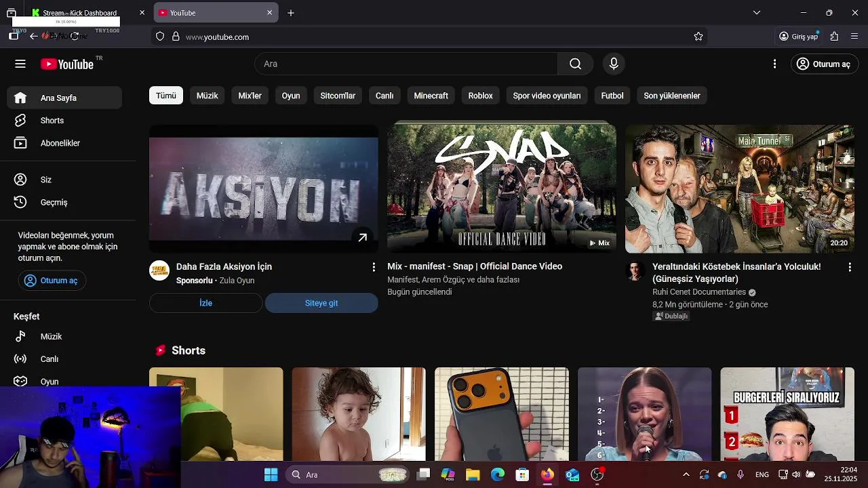Open Firefox tab overview icon

12,13
